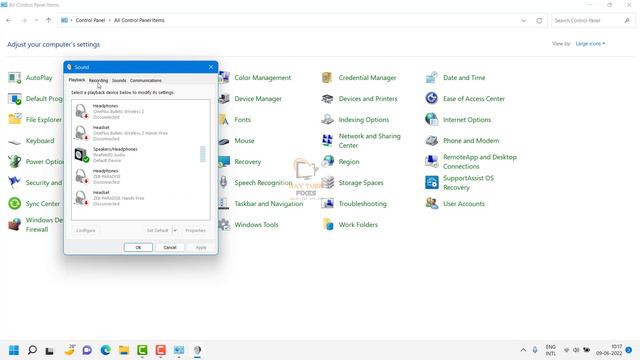640x360 pixels.
Task: Click the Configure button
Action: (86, 231)
